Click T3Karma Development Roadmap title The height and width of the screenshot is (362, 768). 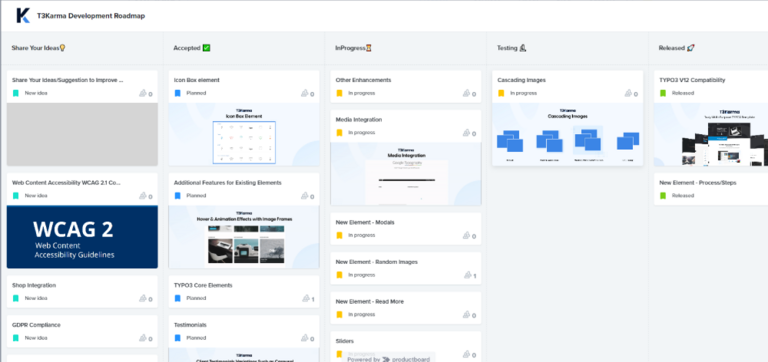coord(91,16)
